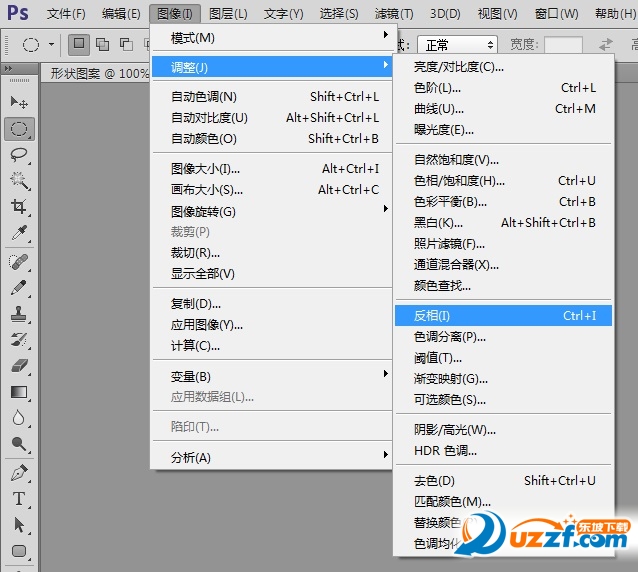Enable Add to selection mode

tap(102, 44)
